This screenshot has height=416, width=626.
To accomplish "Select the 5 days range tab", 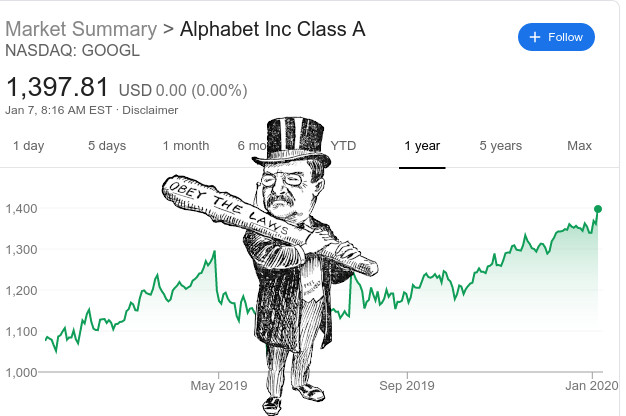I will [107, 146].
